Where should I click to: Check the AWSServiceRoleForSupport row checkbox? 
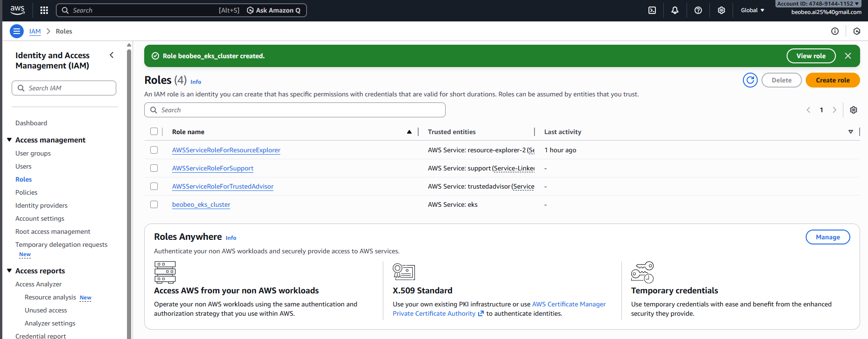154,168
